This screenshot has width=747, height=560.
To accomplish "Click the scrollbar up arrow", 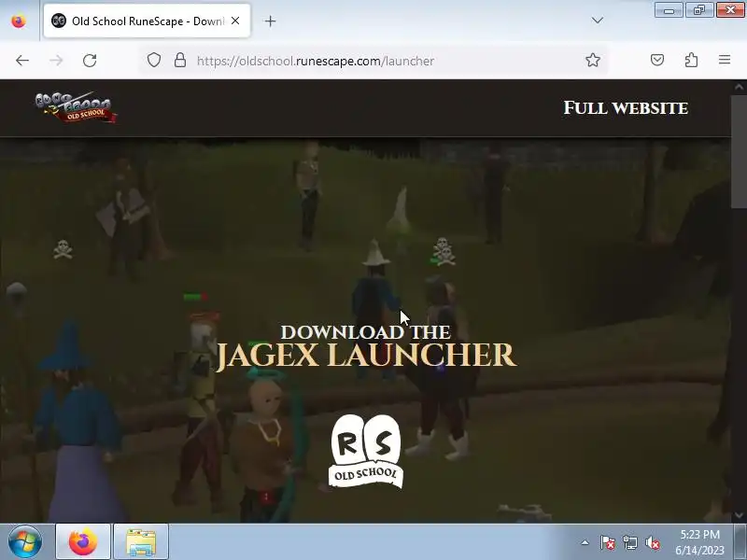I will point(739,87).
